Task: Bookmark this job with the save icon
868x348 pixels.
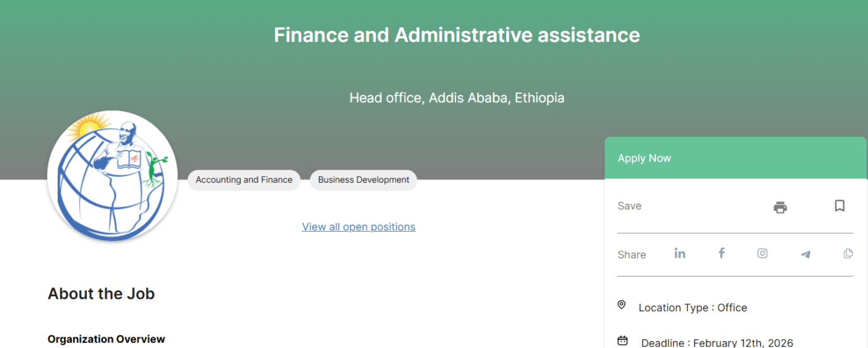Action: click(839, 206)
